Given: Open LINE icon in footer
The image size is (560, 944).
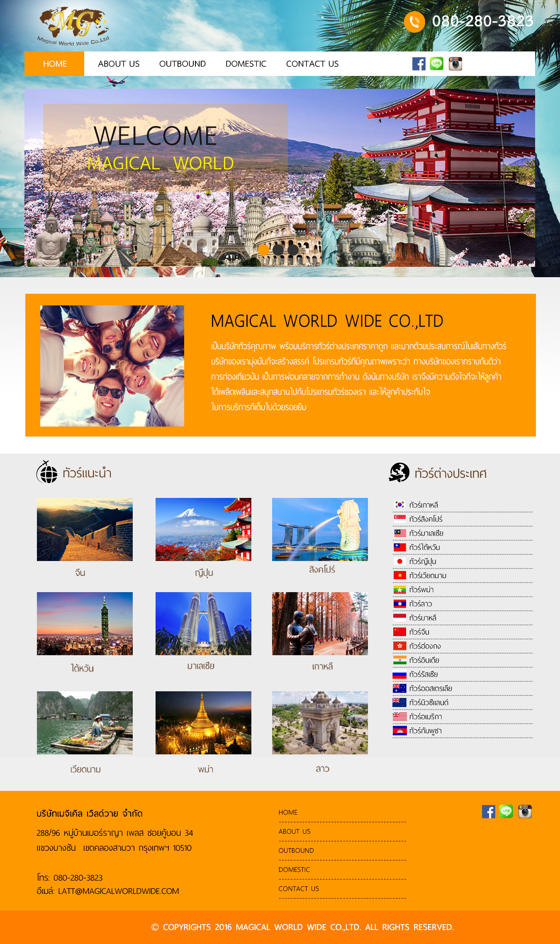Looking at the screenshot, I should click(506, 811).
